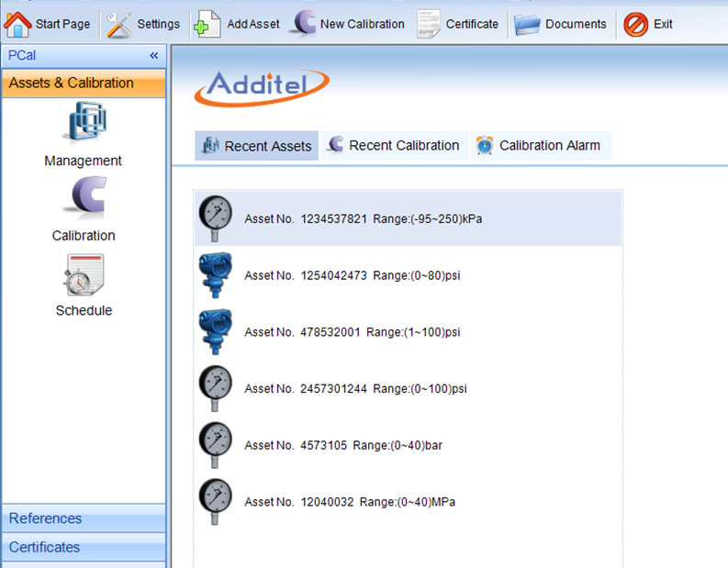Click the Start Page house icon
This screenshot has width=728, height=568.
click(17, 24)
